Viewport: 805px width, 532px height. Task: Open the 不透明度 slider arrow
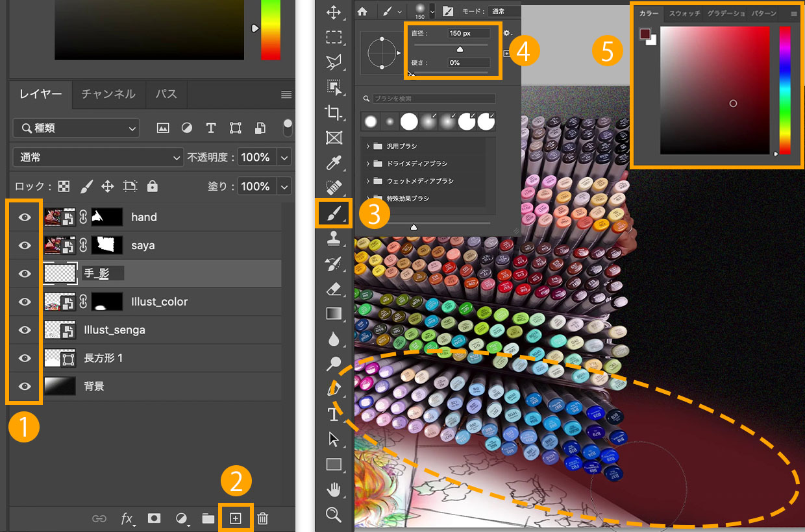coord(284,157)
